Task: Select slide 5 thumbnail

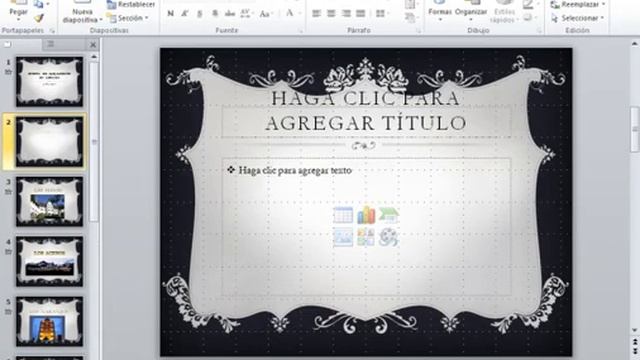Action: click(49, 321)
